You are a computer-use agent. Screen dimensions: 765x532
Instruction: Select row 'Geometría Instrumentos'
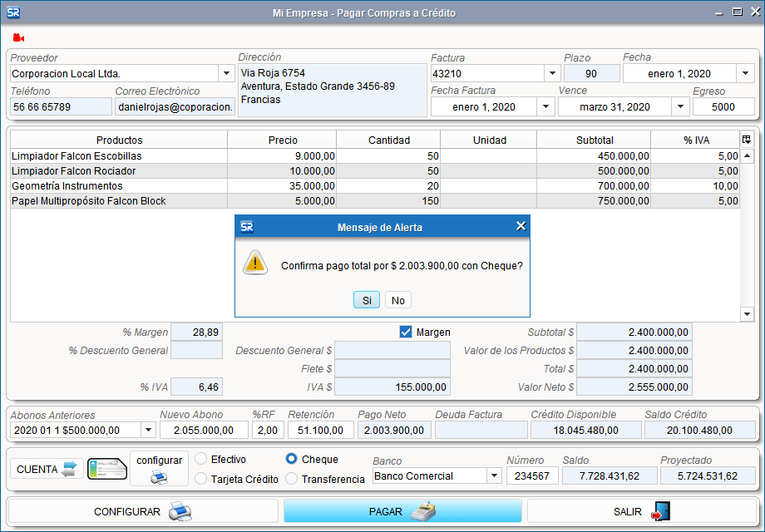click(x=375, y=186)
